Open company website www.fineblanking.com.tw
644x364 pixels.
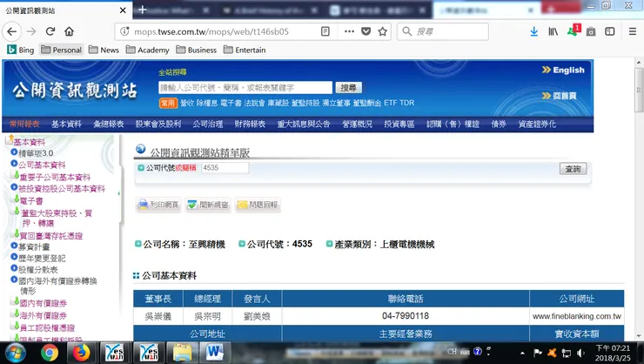[577, 316]
